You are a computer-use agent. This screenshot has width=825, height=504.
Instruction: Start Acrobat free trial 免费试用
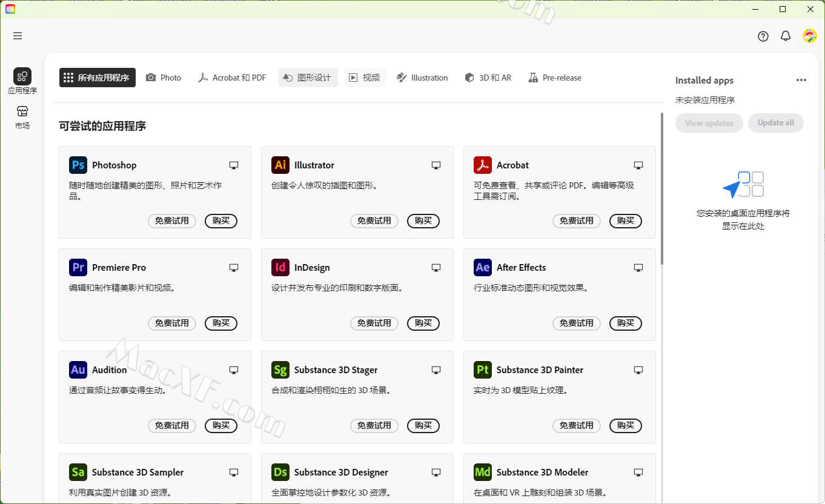577,221
